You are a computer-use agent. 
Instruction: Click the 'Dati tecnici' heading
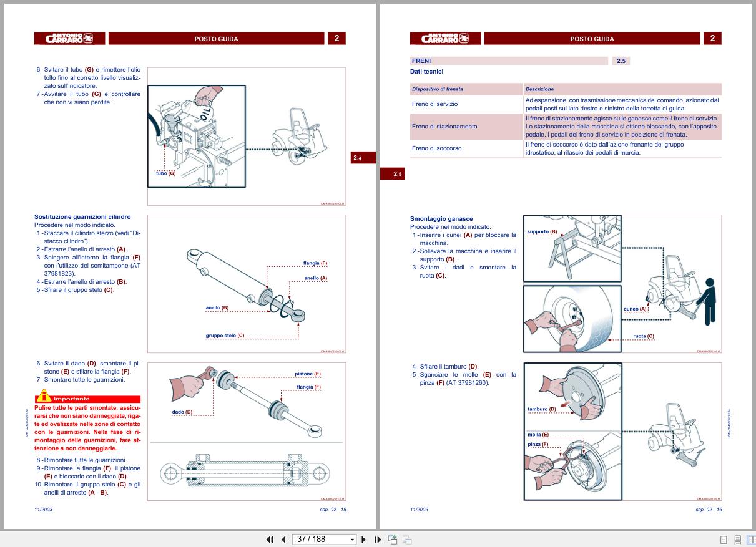(x=427, y=72)
